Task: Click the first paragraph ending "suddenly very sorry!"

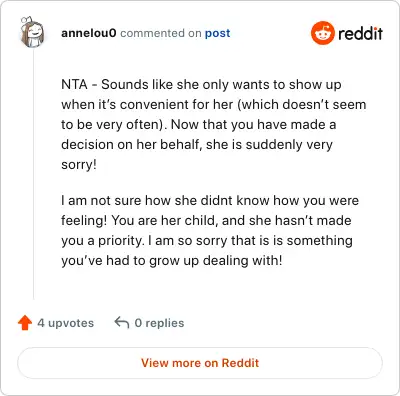Action: coord(214,125)
